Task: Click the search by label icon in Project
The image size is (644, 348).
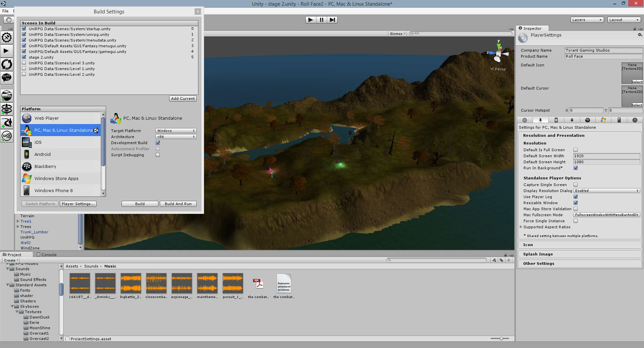Action: (x=501, y=260)
